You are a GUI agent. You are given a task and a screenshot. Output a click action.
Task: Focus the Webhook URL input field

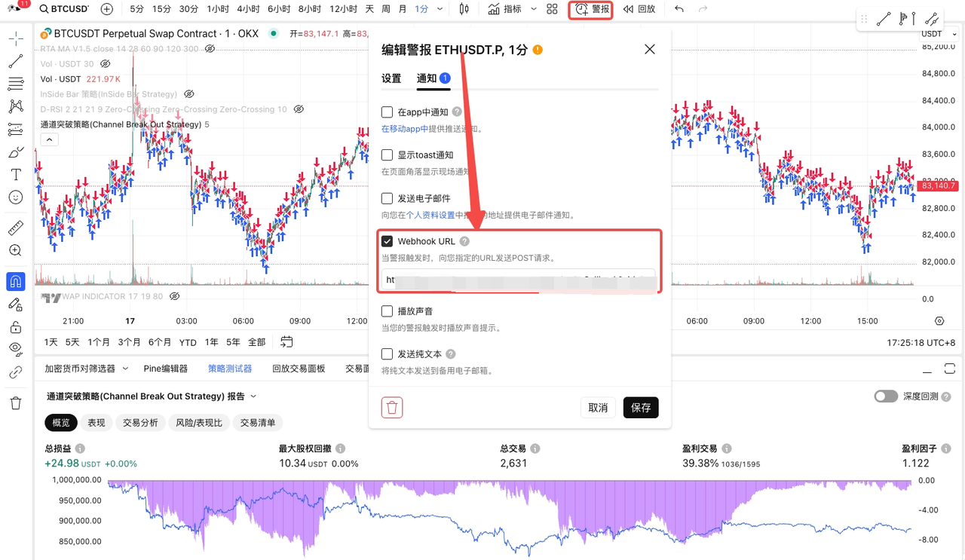pos(519,280)
